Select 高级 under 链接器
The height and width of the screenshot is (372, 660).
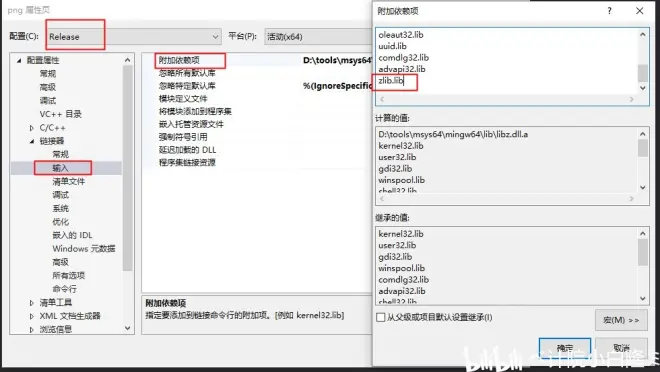(61, 262)
